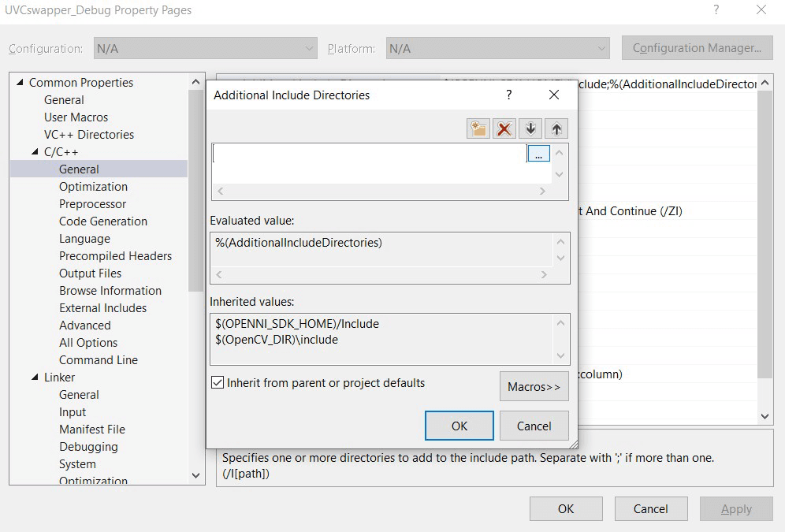Image resolution: width=785 pixels, height=532 pixels.
Task: Select Debugging under Linker
Action: [88, 447]
